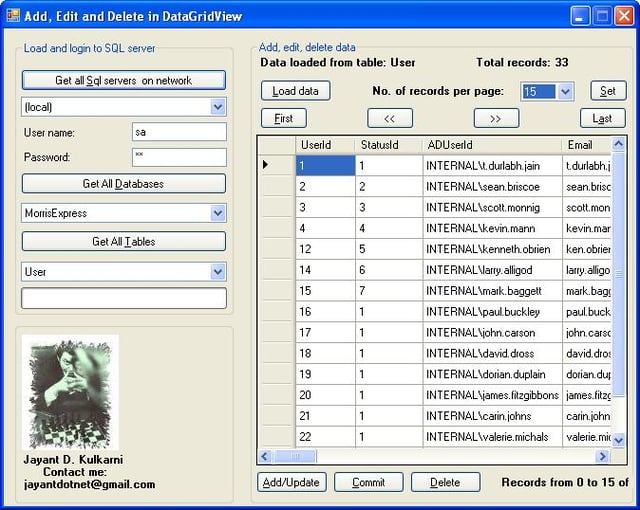Click the StatusId column header
Viewport: 640px width, 510px height.
[389, 145]
